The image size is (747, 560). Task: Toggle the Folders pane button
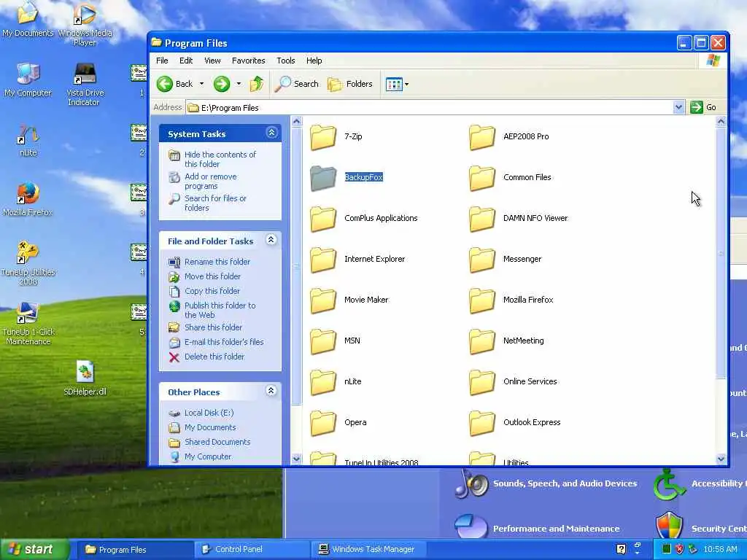(350, 85)
